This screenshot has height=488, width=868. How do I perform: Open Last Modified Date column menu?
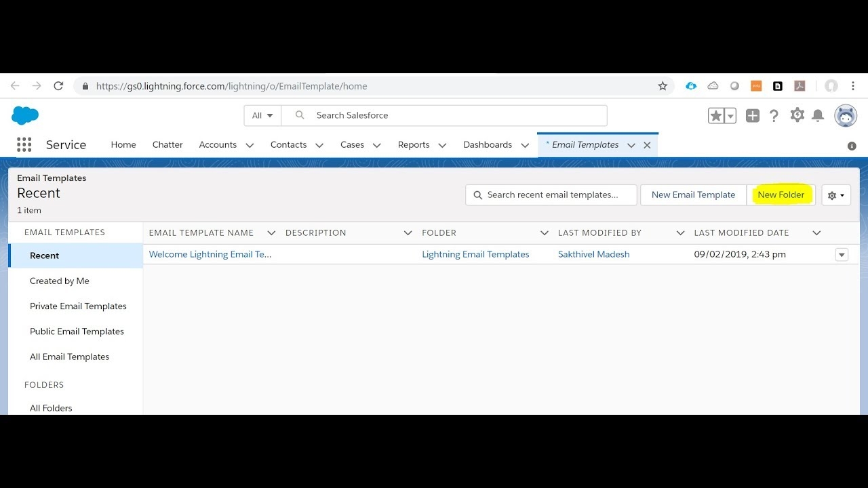click(x=816, y=232)
